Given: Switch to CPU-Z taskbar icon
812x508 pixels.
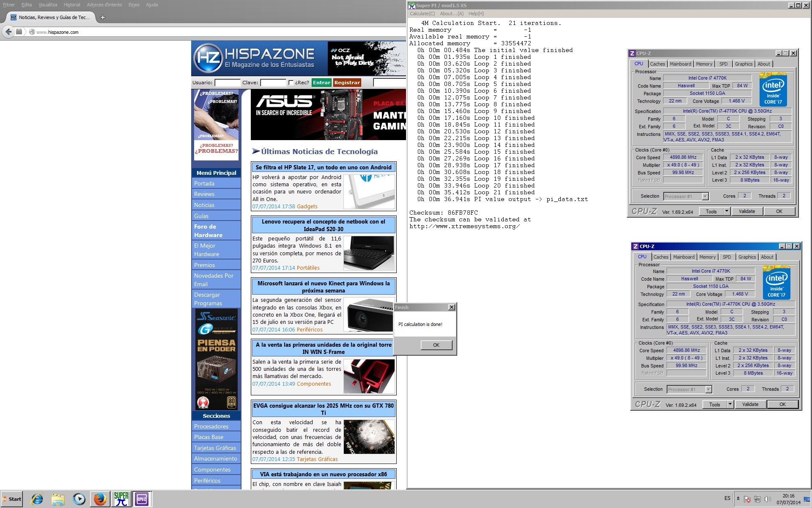Looking at the screenshot, I should pyautogui.click(x=142, y=499).
